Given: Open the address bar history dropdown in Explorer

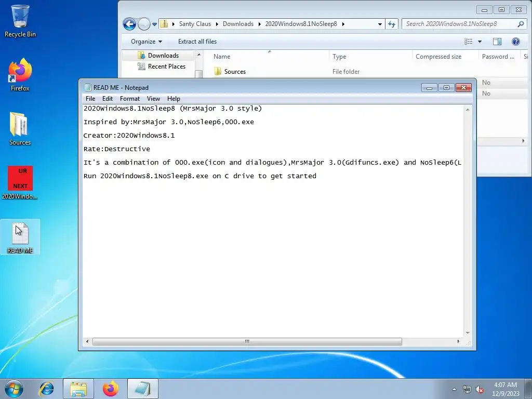Looking at the screenshot, I should [x=380, y=24].
